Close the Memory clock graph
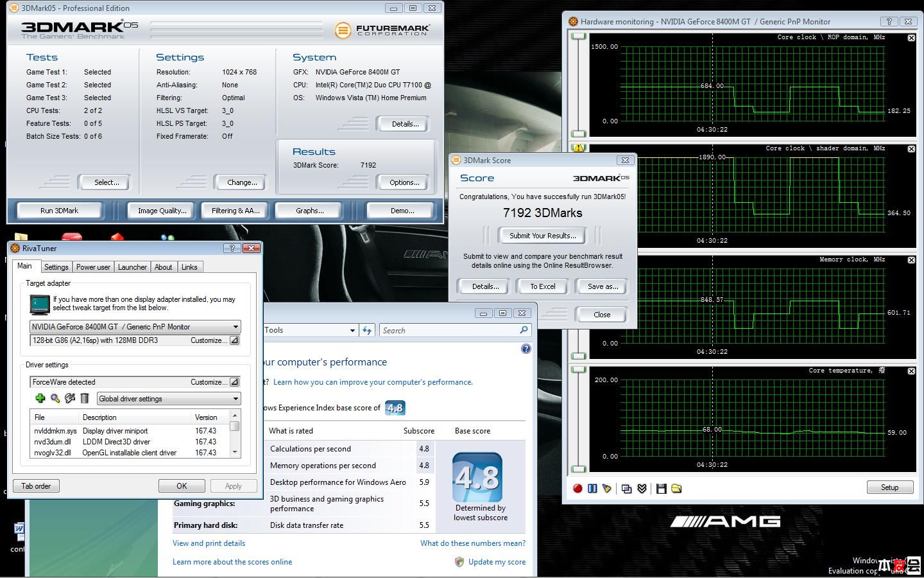The image size is (924, 578). click(911, 260)
